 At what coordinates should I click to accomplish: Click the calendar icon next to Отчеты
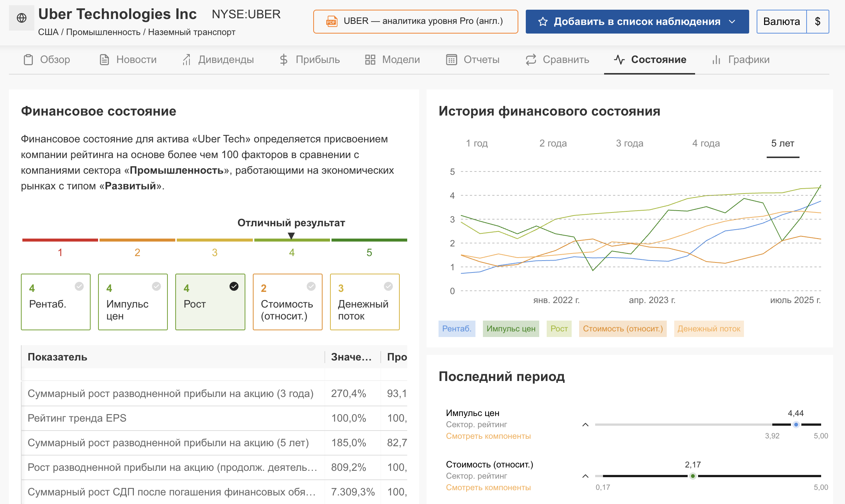(452, 60)
